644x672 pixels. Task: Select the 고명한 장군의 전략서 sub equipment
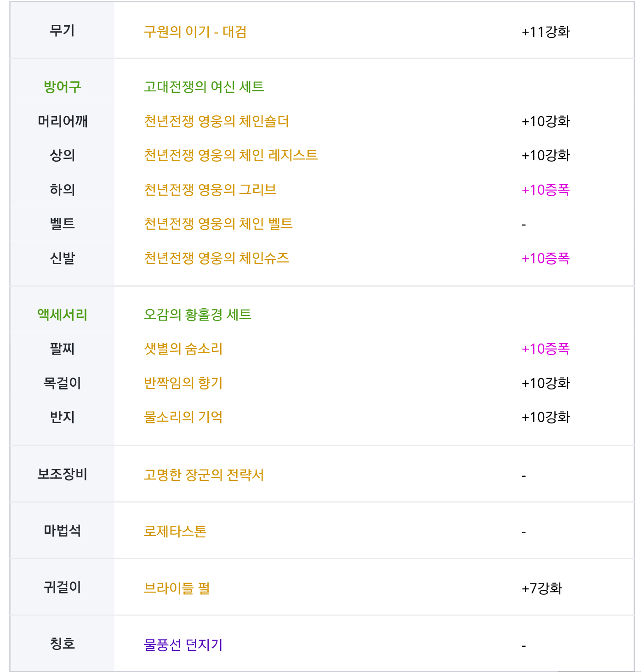204,474
